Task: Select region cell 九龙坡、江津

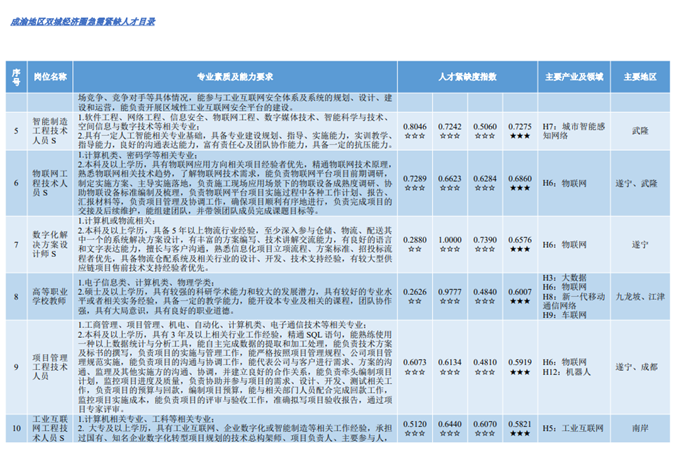Action: (x=640, y=296)
